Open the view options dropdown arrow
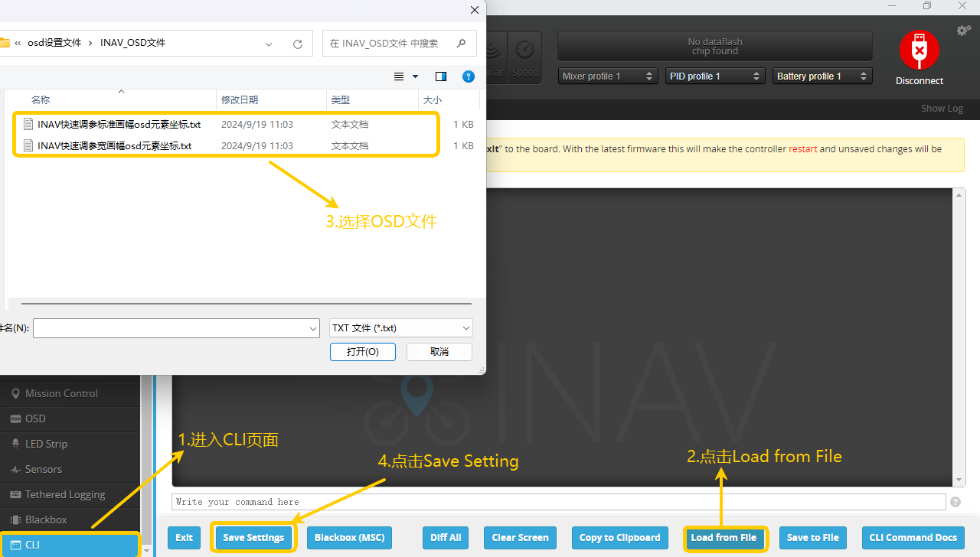 click(x=416, y=77)
